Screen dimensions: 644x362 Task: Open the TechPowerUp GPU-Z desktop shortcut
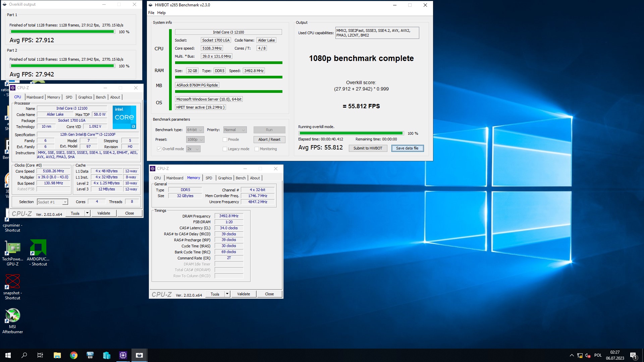click(x=13, y=253)
